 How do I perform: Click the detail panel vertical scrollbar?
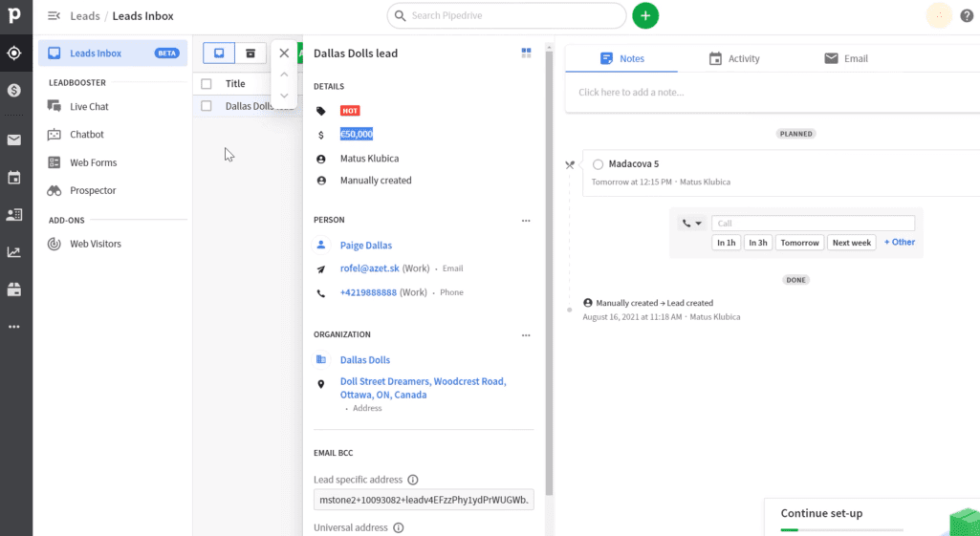[550, 271]
